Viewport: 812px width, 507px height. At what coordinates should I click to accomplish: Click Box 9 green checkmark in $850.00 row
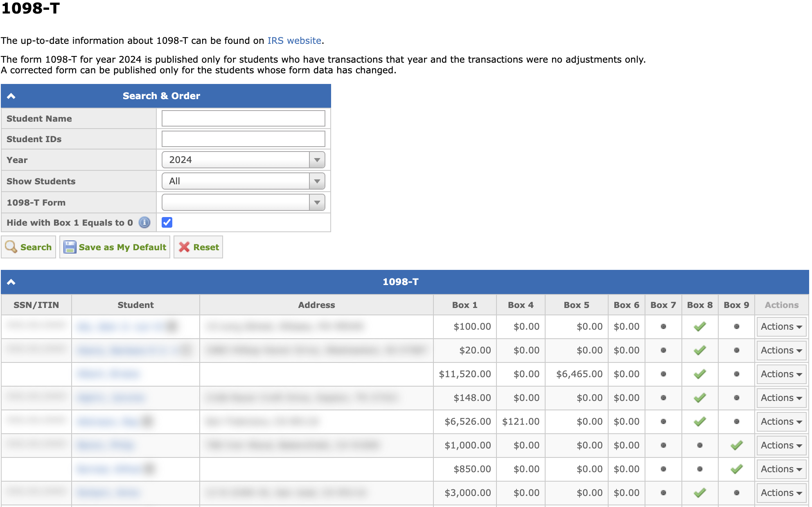click(736, 469)
